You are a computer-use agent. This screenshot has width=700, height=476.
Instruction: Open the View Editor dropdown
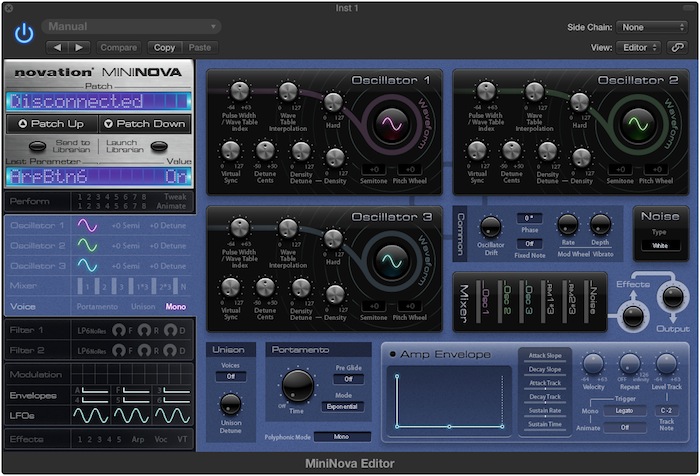[x=640, y=47]
